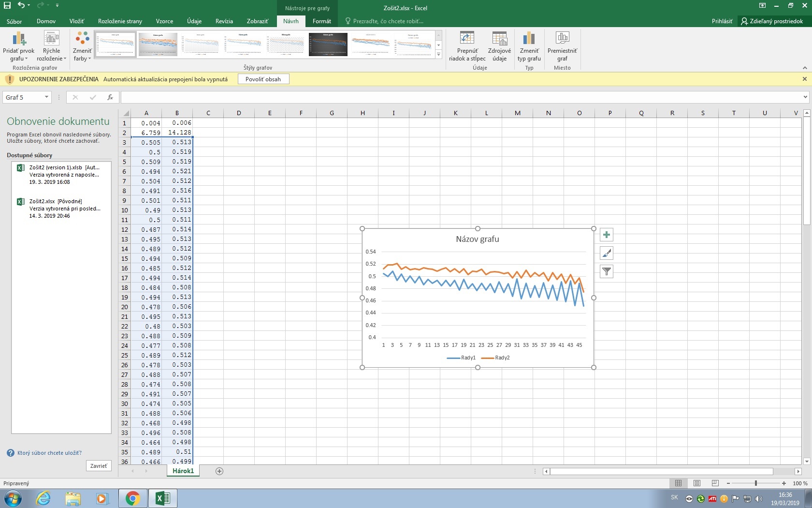Click the Povoliť obsah button
The width and height of the screenshot is (812, 508).
pyautogui.click(x=263, y=79)
